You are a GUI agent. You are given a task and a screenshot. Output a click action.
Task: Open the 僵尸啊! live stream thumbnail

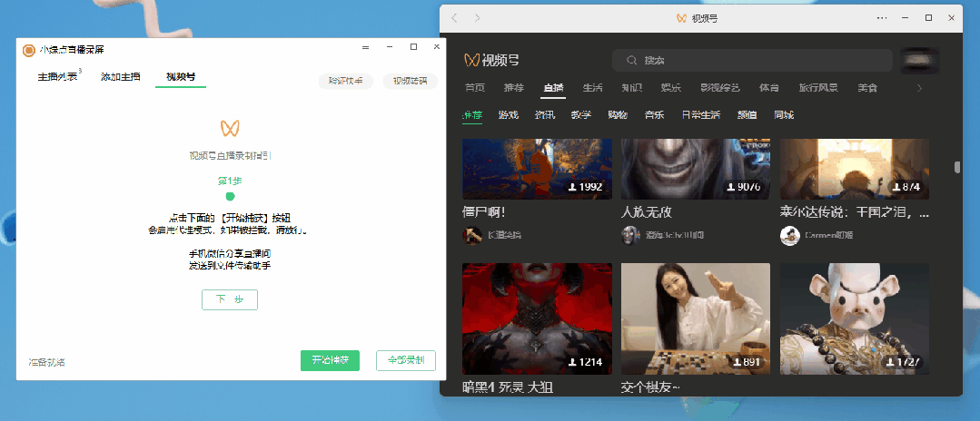(x=537, y=169)
